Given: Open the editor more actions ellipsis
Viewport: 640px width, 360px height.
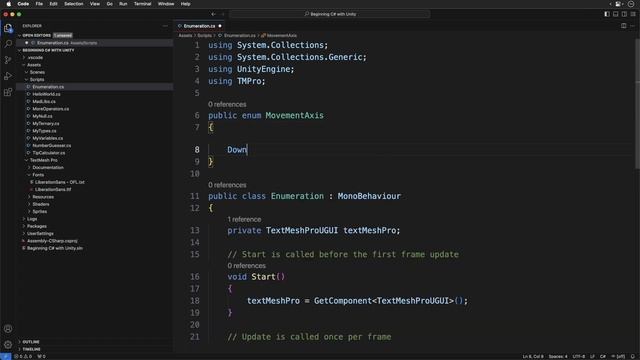Looking at the screenshot, I should tap(632, 26).
